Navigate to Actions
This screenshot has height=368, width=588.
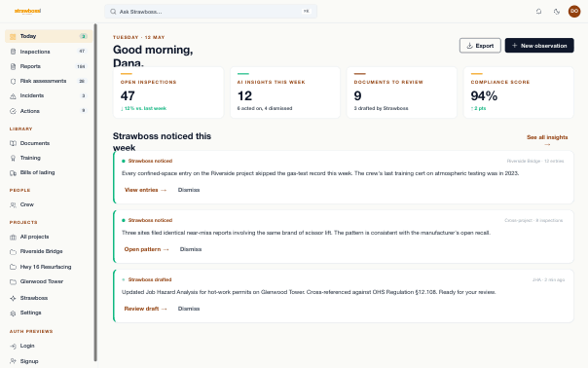(49, 111)
